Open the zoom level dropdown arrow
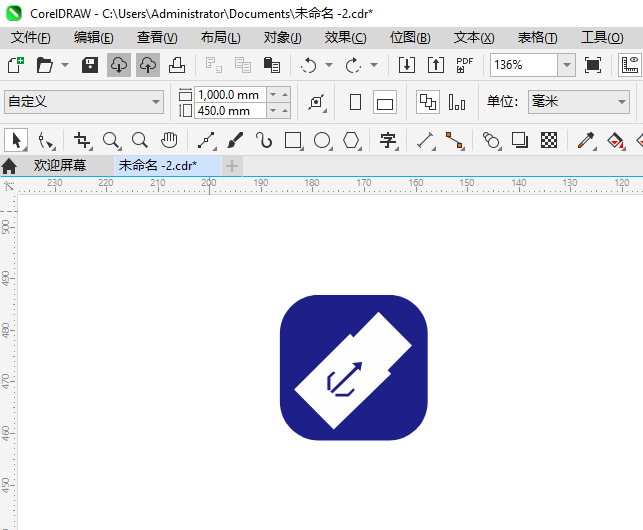 [x=567, y=65]
